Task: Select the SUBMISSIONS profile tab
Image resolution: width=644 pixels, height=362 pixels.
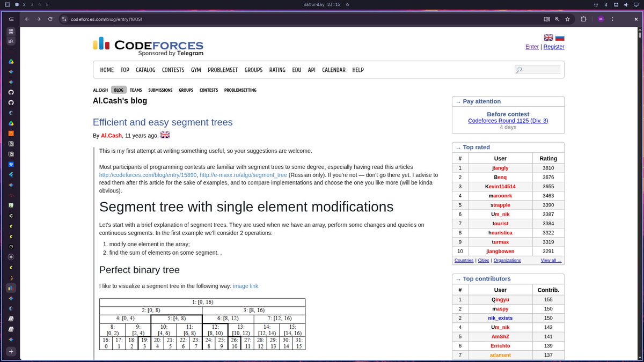Action: pyautogui.click(x=160, y=90)
